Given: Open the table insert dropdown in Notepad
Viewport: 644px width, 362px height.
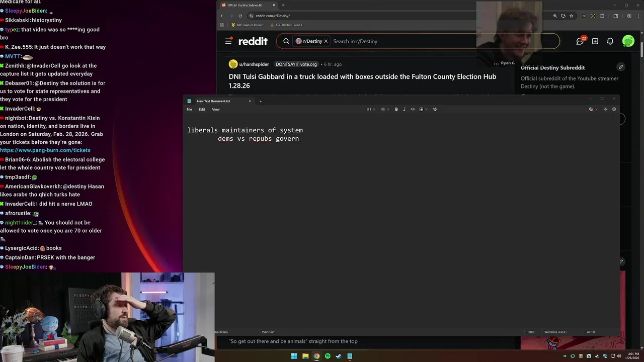Looking at the screenshot, I should (423, 109).
